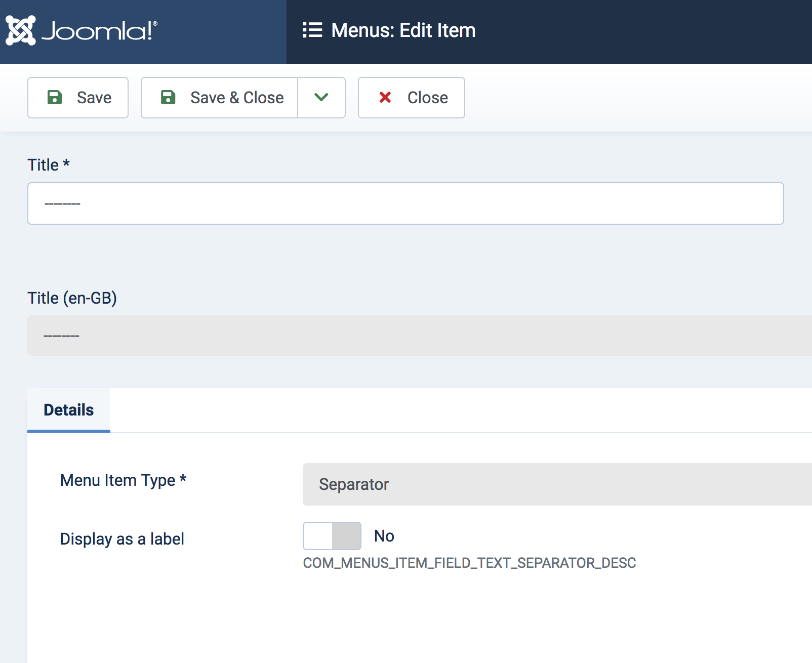Click the No text beside the toggle

(x=384, y=536)
